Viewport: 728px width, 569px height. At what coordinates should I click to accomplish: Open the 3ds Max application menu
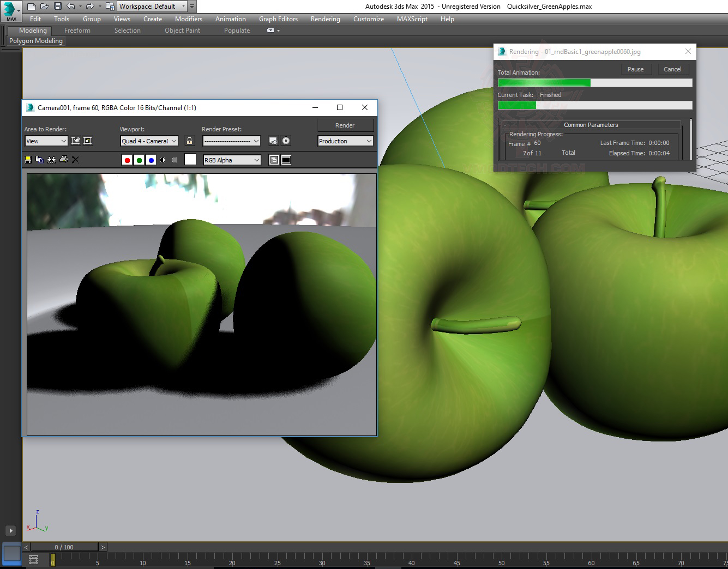click(x=11, y=10)
